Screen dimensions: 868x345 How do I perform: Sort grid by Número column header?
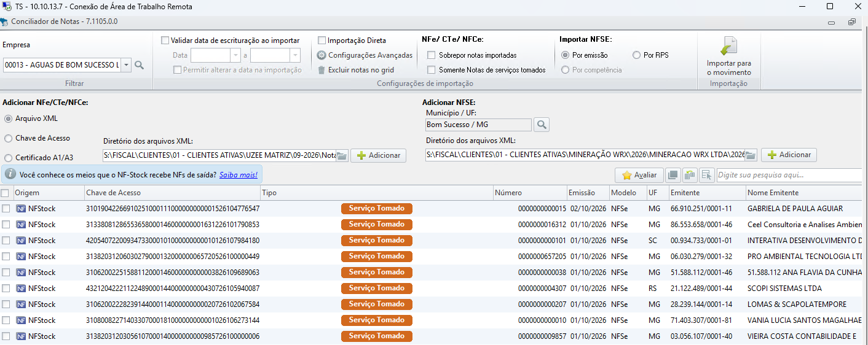[x=529, y=193]
